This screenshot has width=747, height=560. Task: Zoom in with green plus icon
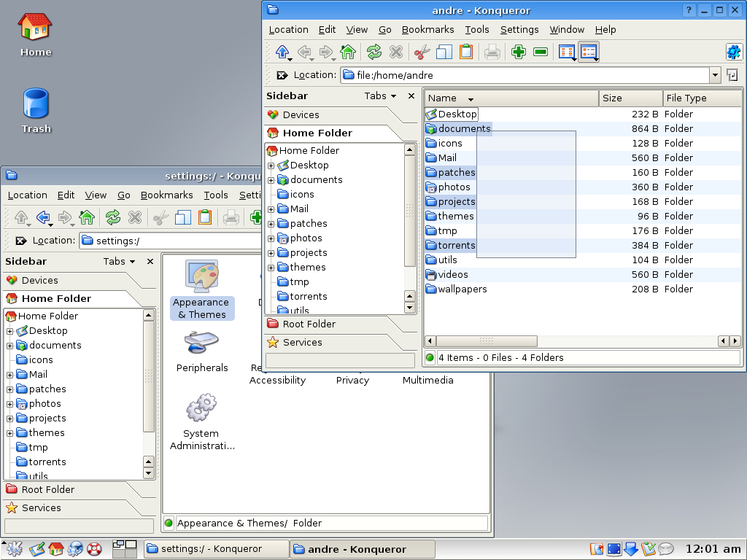point(519,52)
